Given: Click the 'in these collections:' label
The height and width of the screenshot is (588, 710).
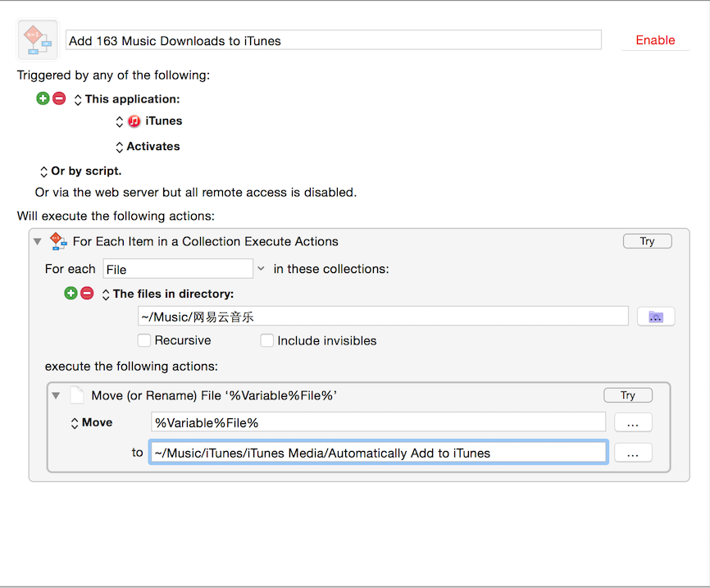Looking at the screenshot, I should 331,269.
